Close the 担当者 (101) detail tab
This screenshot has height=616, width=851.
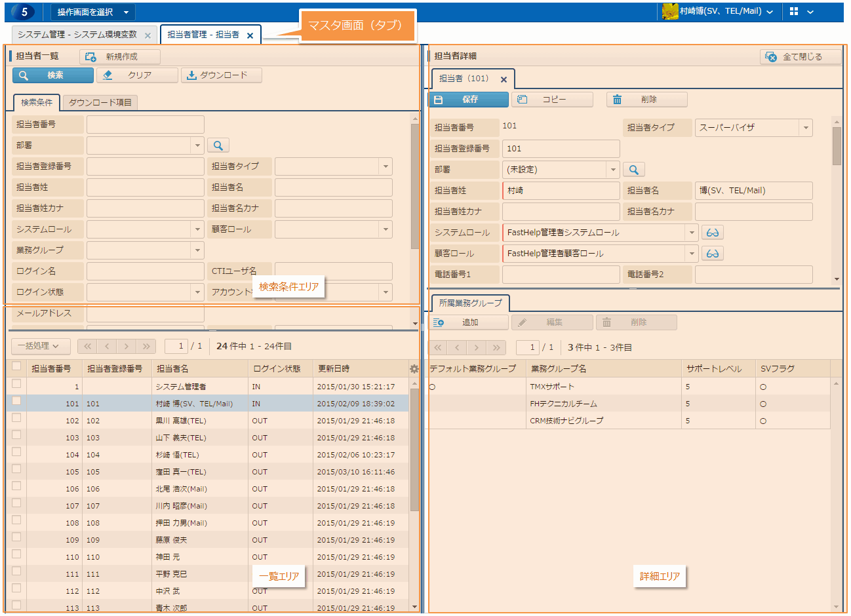click(x=504, y=79)
